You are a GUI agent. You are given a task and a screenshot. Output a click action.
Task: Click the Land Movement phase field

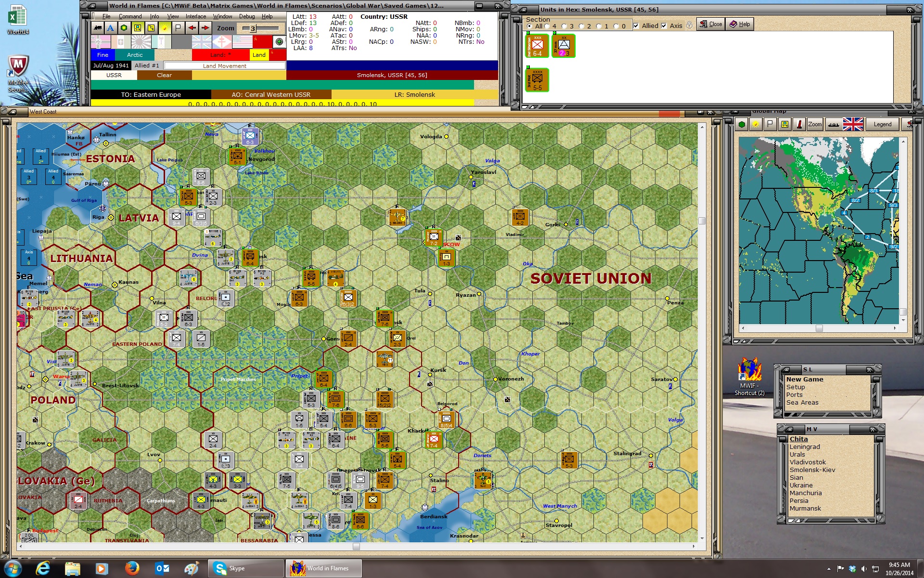point(224,66)
